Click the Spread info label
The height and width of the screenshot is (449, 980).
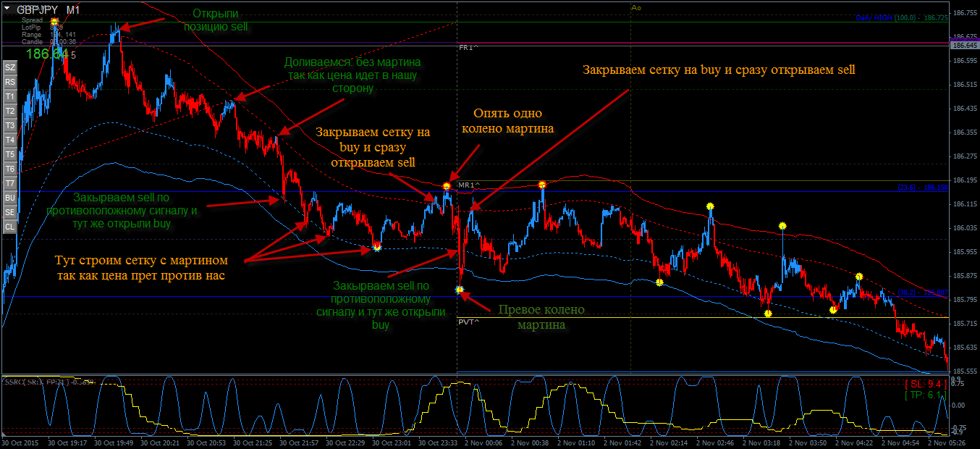point(32,20)
